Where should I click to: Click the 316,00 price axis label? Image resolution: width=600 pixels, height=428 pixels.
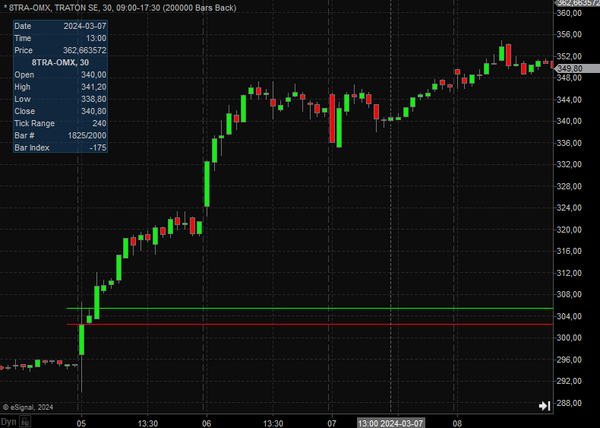[570, 251]
